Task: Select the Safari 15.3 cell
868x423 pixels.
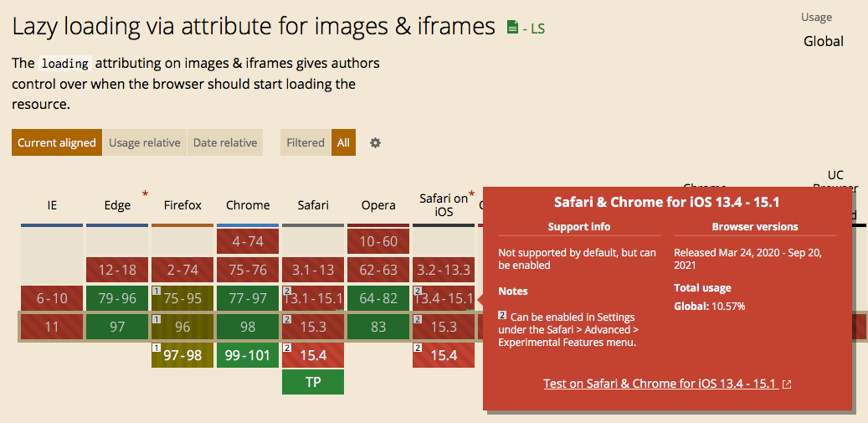Action: click(x=313, y=327)
